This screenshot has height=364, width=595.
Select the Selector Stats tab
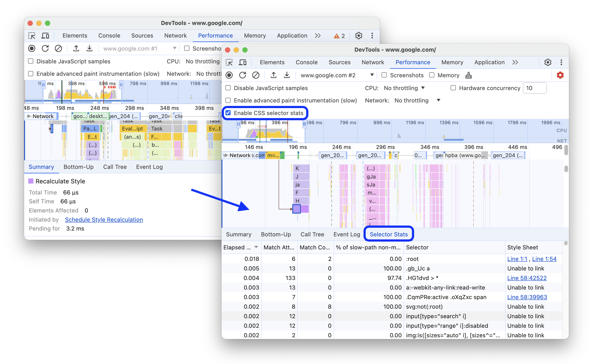click(388, 234)
